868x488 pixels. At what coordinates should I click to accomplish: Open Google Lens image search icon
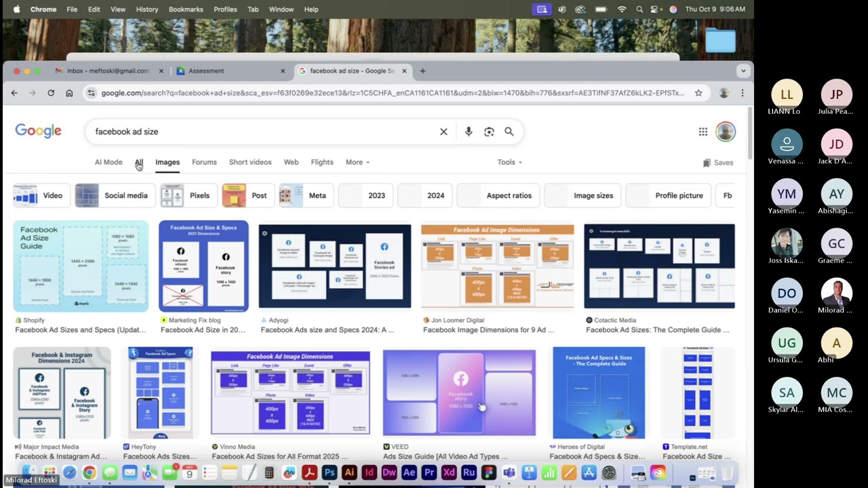(x=489, y=131)
